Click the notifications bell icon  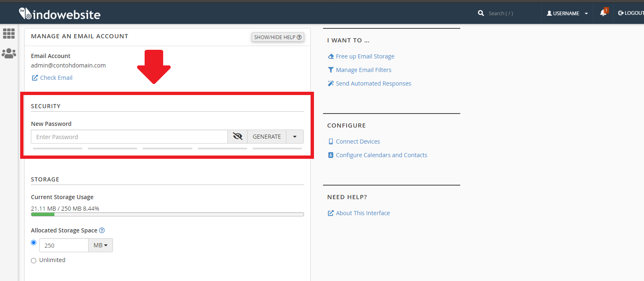click(x=603, y=13)
